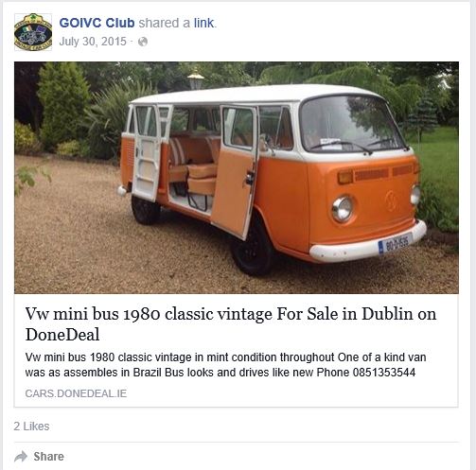Click the GOIVC Club page name
The height and width of the screenshot is (470, 476).
(x=97, y=23)
